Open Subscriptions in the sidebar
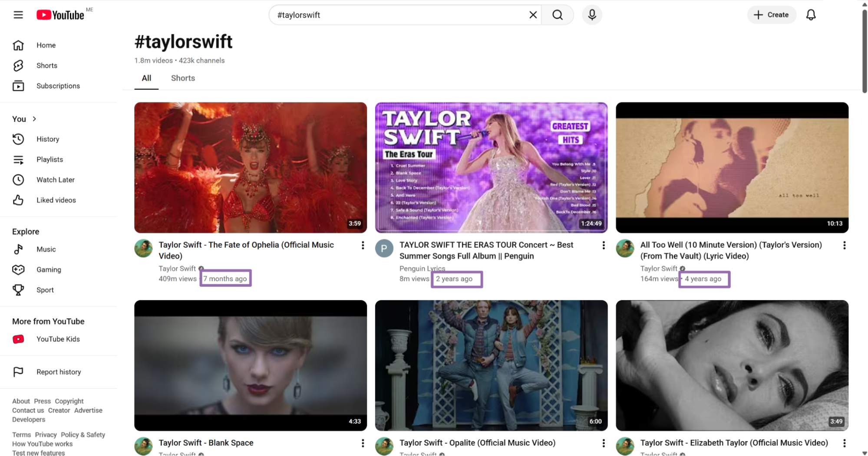Screen dimensions: 868x456 click(x=59, y=86)
